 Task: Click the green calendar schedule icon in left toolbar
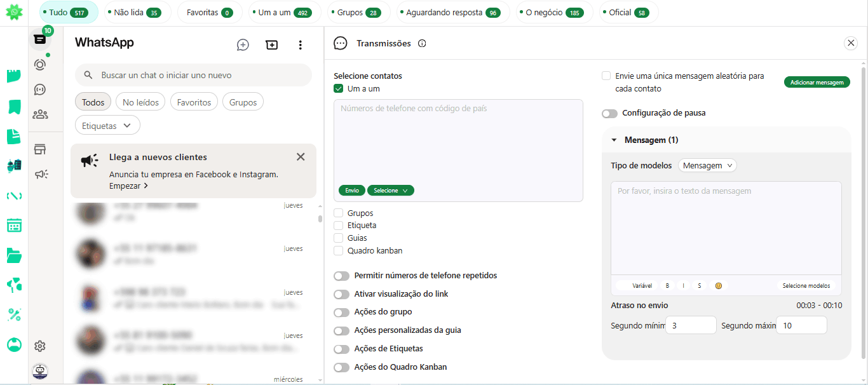coord(14,226)
